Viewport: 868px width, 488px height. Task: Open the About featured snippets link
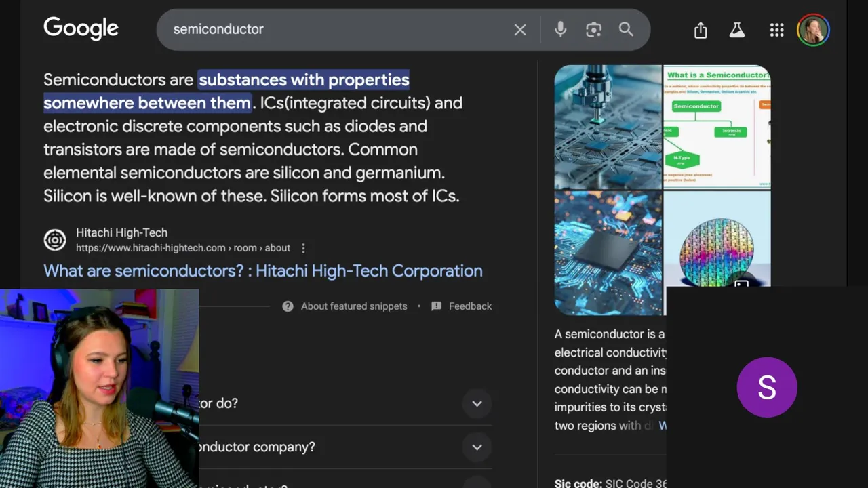tap(354, 306)
